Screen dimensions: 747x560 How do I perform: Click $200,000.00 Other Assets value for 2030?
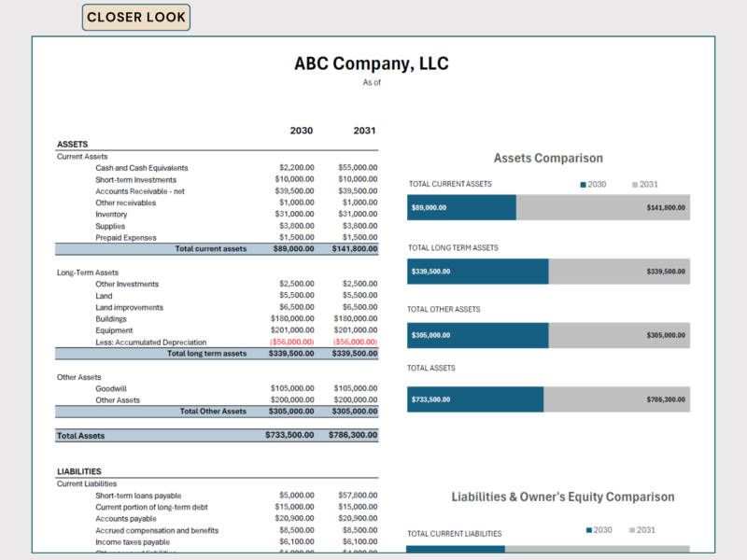point(292,400)
